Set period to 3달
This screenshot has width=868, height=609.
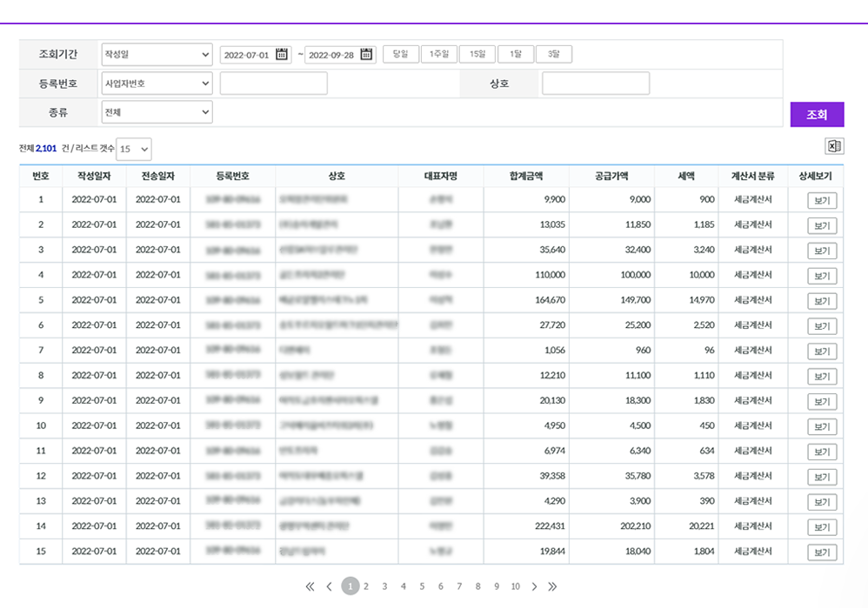(x=554, y=54)
